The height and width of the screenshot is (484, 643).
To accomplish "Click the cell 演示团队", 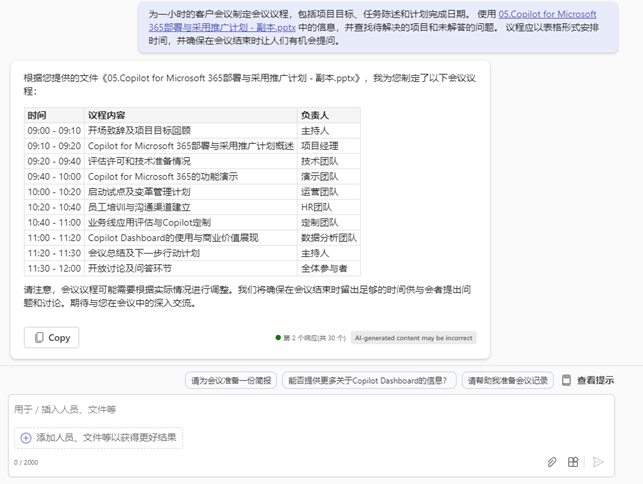I will point(329,176).
